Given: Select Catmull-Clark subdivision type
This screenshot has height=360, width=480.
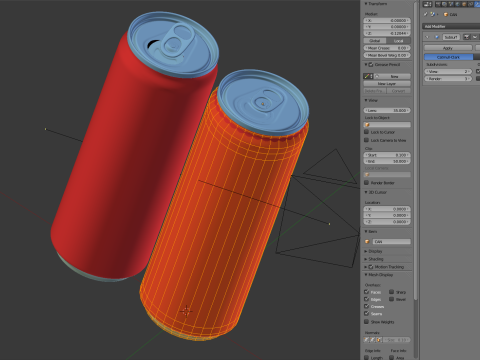Looking at the screenshot, I should click(x=448, y=57).
